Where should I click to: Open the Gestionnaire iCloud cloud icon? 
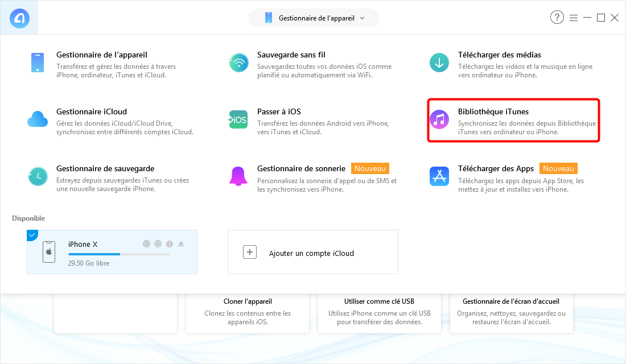[x=38, y=119]
